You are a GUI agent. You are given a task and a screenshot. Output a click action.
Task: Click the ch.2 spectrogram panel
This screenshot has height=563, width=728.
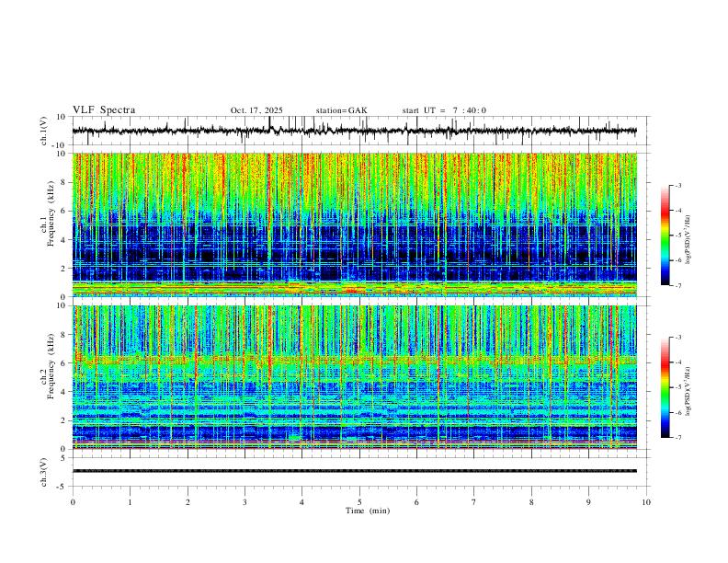pos(354,377)
